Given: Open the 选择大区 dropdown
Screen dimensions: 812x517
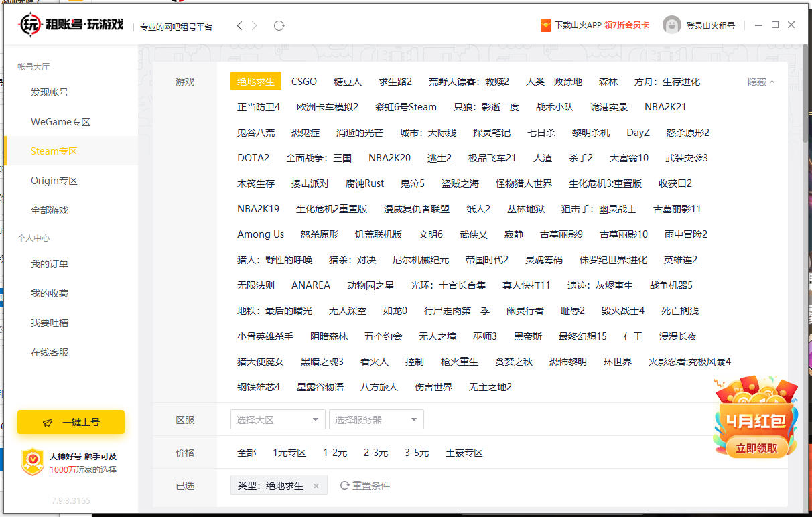Looking at the screenshot, I should pyautogui.click(x=278, y=420).
